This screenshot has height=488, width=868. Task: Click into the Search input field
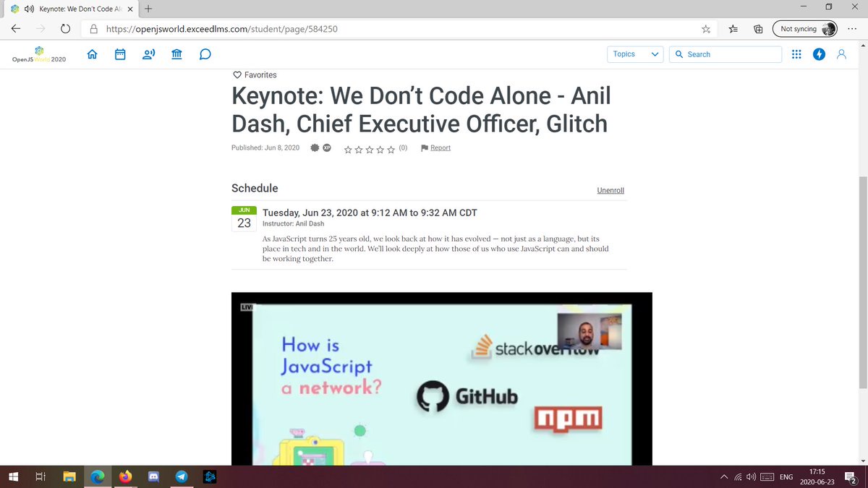click(x=731, y=54)
